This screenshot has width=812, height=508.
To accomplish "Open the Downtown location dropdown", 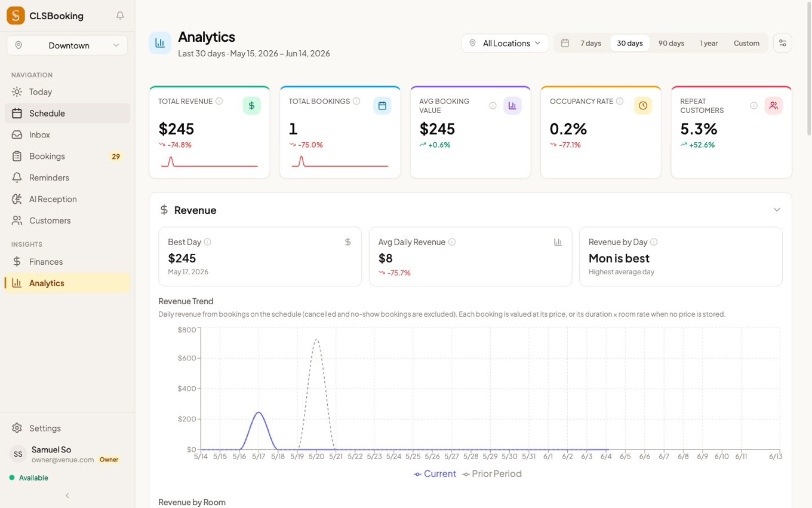I will pyautogui.click(x=67, y=45).
